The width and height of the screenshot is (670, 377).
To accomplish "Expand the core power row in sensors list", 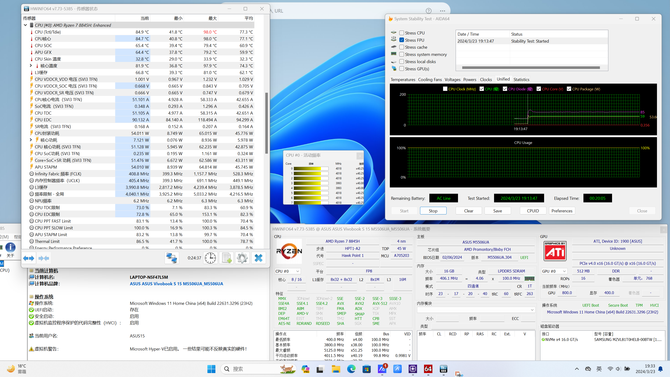I will (31, 140).
